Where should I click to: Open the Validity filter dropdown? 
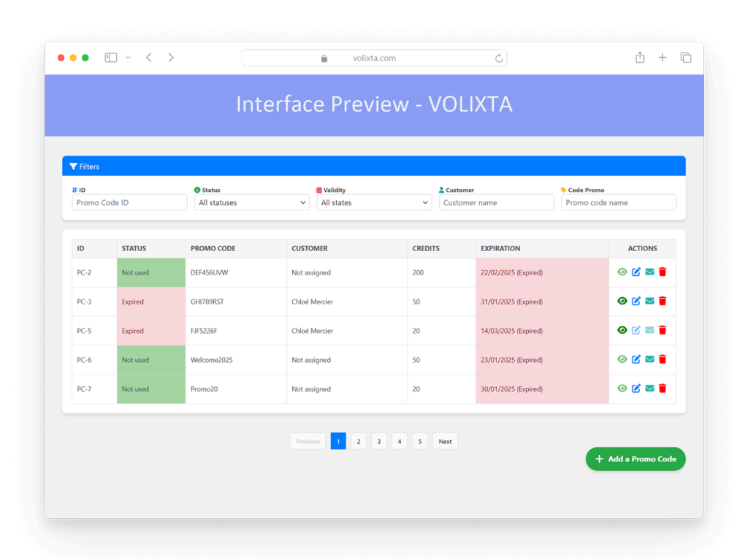tap(374, 202)
